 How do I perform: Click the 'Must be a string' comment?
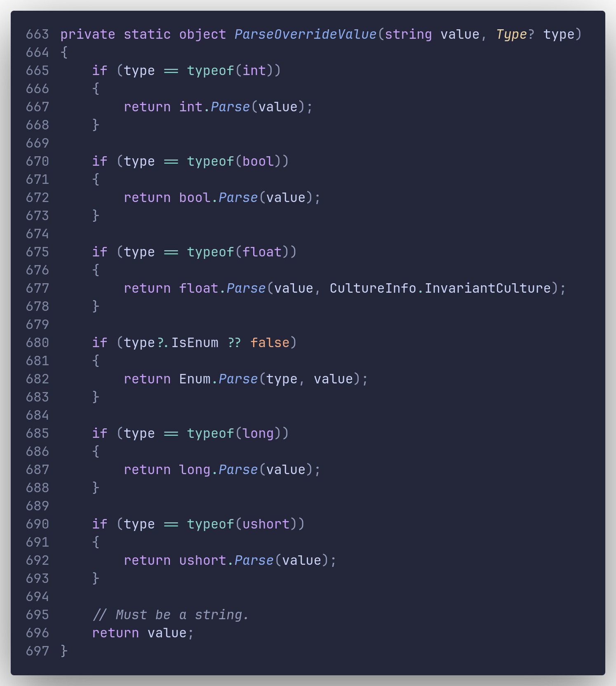[x=171, y=615]
